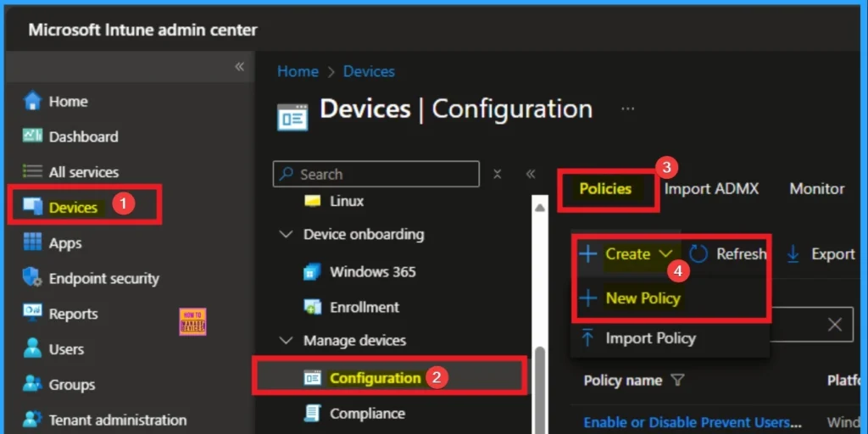This screenshot has width=868, height=434.
Task: Select the Devices icon in sidebar
Action: pos(32,207)
